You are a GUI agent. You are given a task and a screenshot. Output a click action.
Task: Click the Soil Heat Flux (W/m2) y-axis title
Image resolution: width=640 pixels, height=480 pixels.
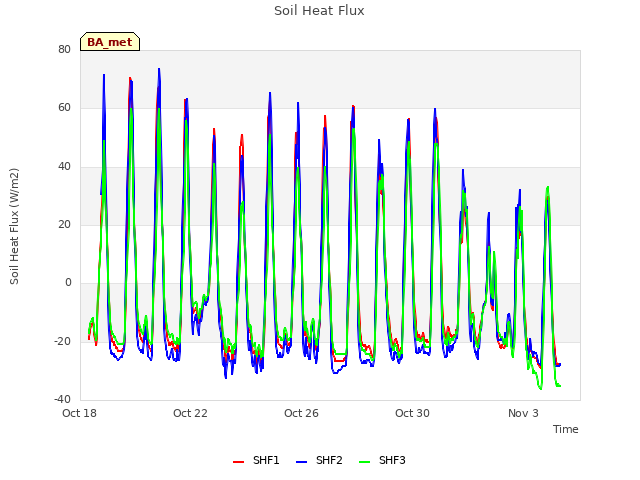14,226
